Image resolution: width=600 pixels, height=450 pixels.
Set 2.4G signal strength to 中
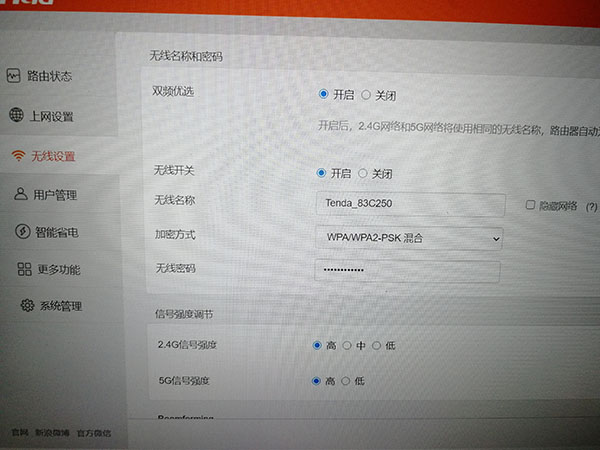coord(347,345)
